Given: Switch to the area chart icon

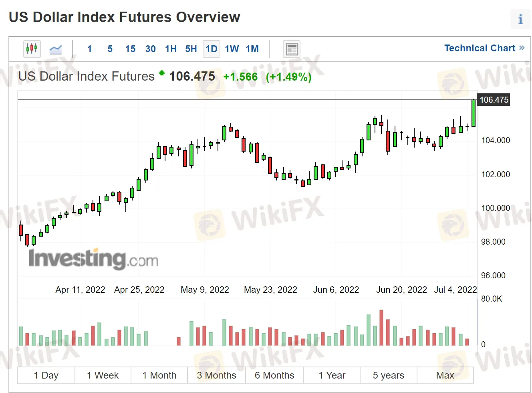Looking at the screenshot, I should tap(56, 49).
